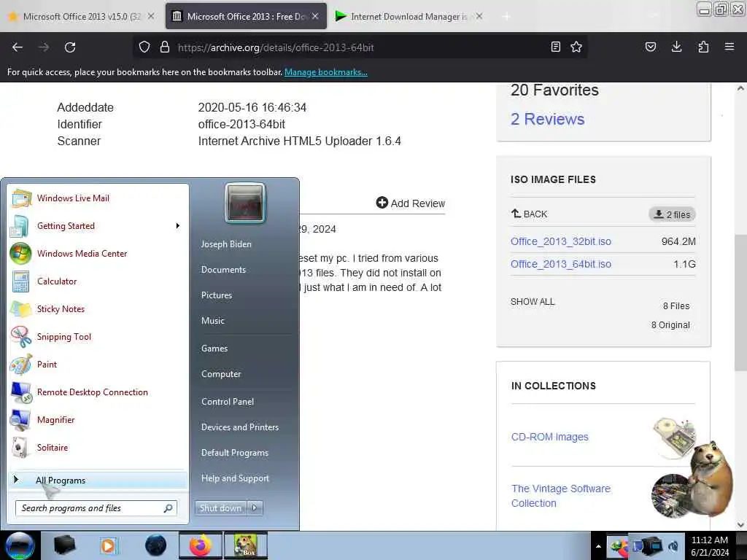This screenshot has height=560, width=747.
Task: Launch Windows Media Center icon
Action: [x=20, y=253]
